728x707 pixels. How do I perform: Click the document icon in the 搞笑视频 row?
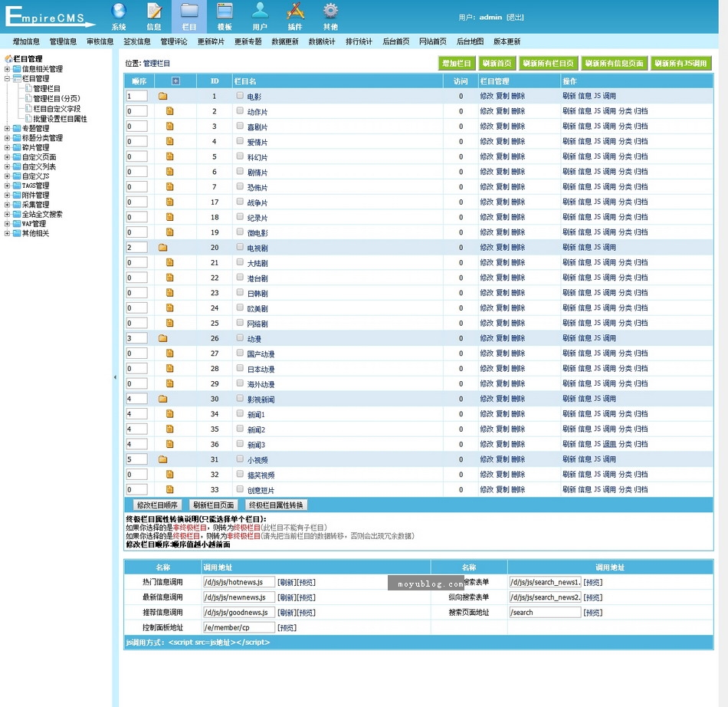(170, 475)
